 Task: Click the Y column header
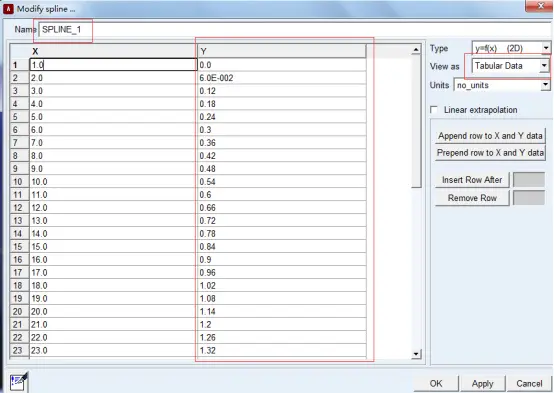pyautogui.click(x=282, y=51)
